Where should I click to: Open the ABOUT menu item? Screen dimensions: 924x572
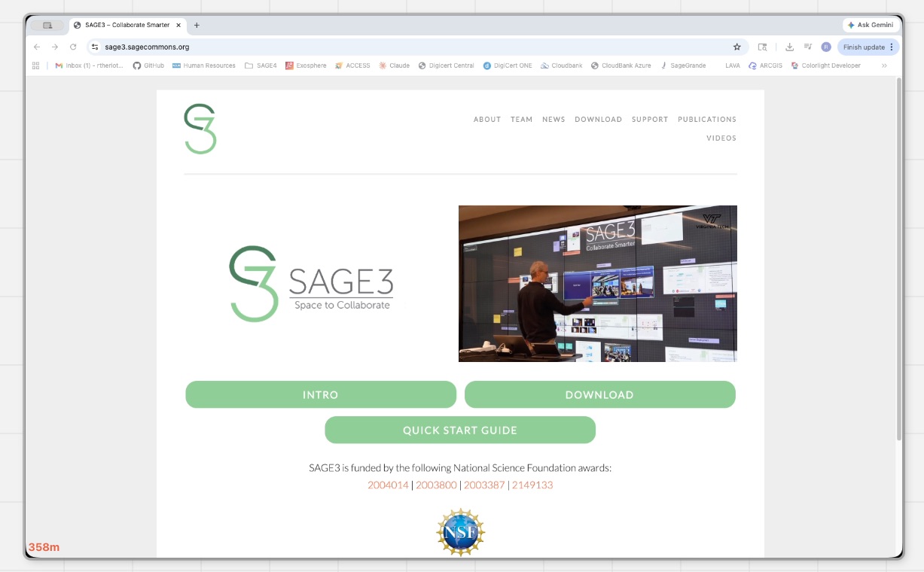487,120
